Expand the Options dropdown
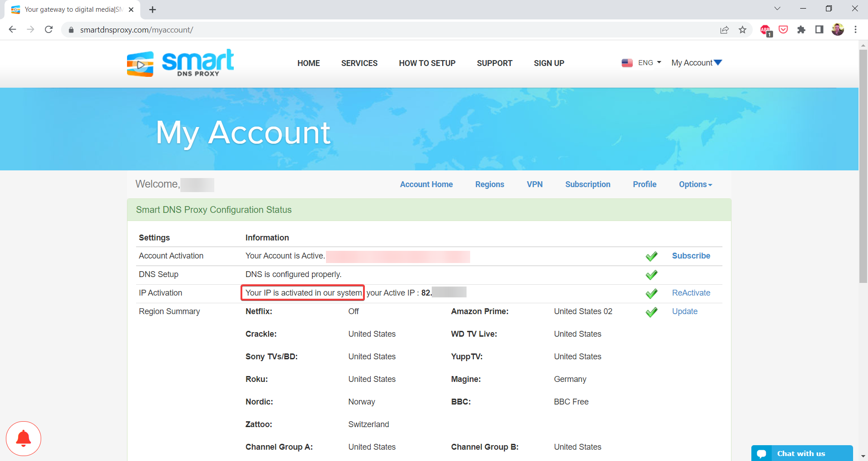This screenshot has width=868, height=461. pos(695,184)
